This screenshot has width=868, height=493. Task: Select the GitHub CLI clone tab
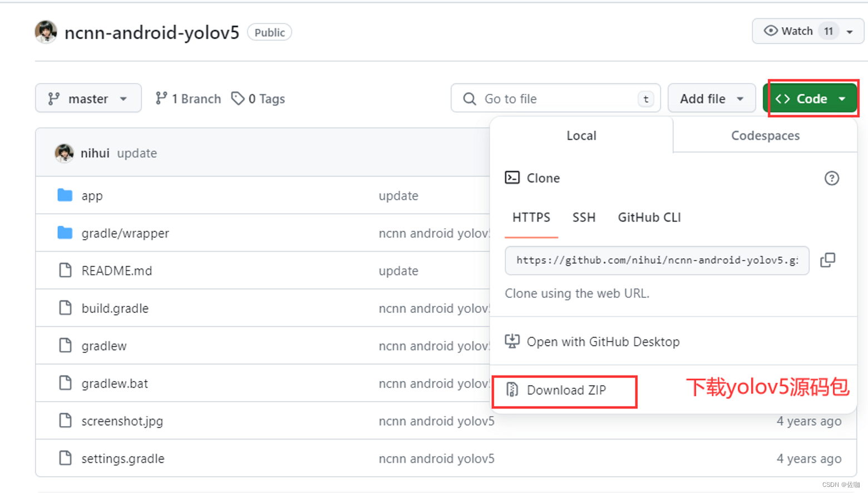pos(649,218)
